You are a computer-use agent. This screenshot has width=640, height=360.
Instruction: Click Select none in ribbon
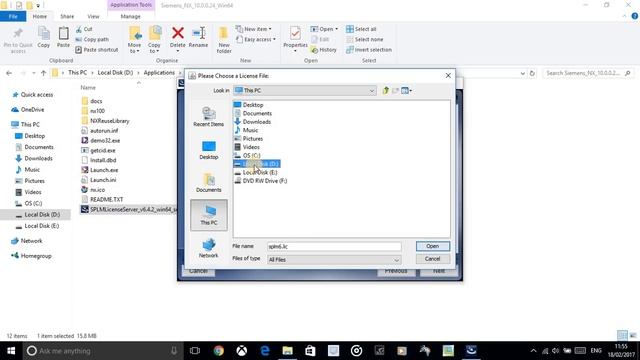click(x=364, y=39)
